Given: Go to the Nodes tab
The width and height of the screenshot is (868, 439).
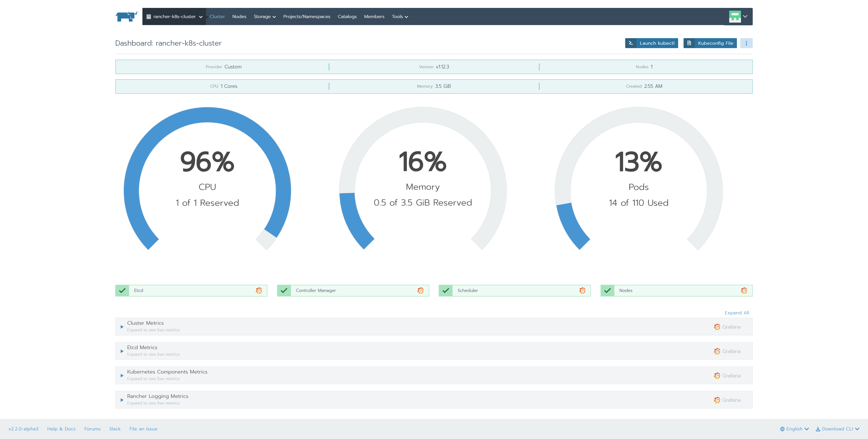Looking at the screenshot, I should 239,16.
